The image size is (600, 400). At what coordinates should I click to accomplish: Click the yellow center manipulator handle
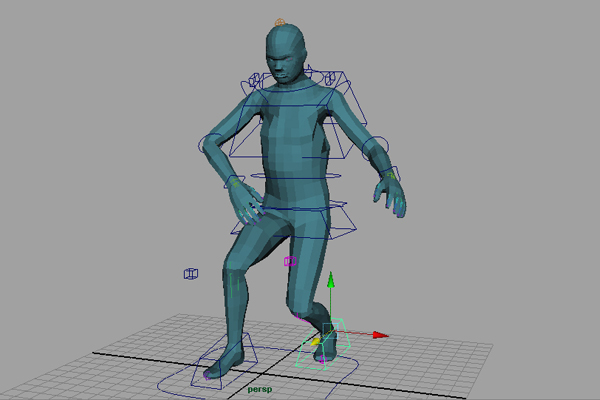(x=316, y=342)
